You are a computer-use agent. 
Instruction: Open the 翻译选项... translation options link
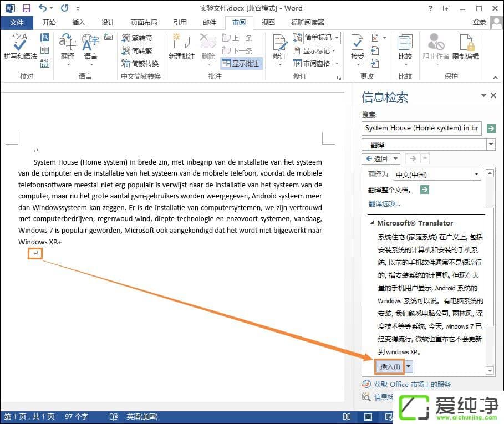384,203
